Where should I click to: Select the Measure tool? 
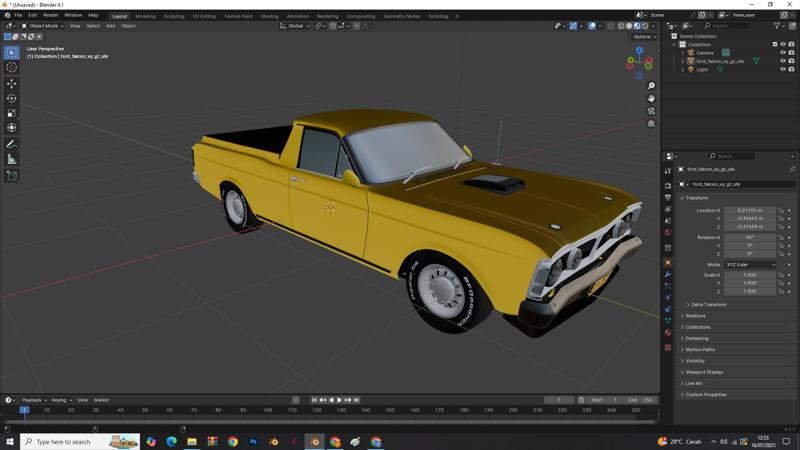coord(12,160)
